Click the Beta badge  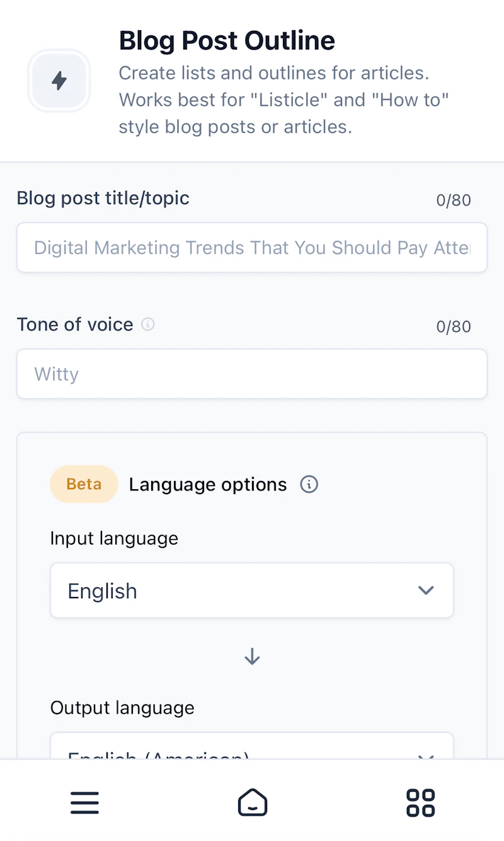tap(84, 484)
